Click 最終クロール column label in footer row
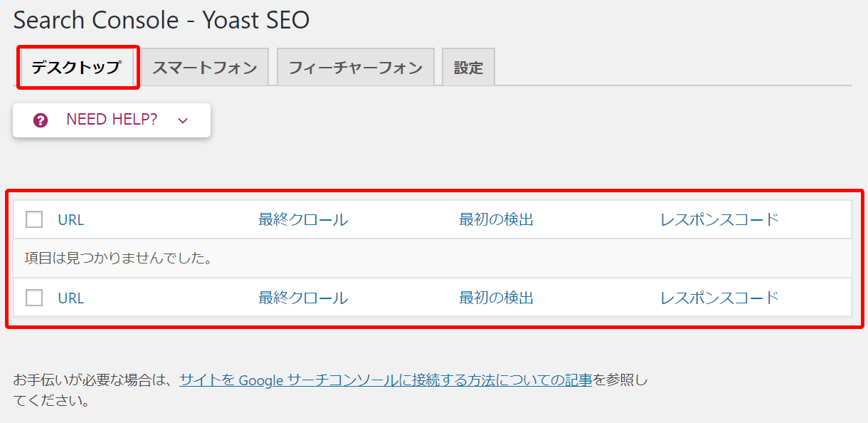Viewport: 868px width, 423px height. [303, 298]
